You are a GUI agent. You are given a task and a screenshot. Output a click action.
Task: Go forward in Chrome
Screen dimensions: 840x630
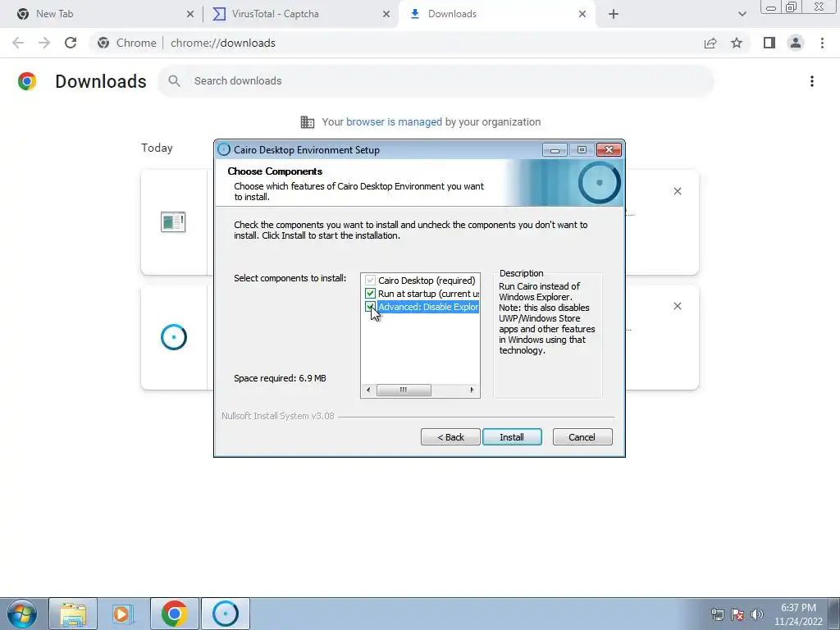pos(44,43)
